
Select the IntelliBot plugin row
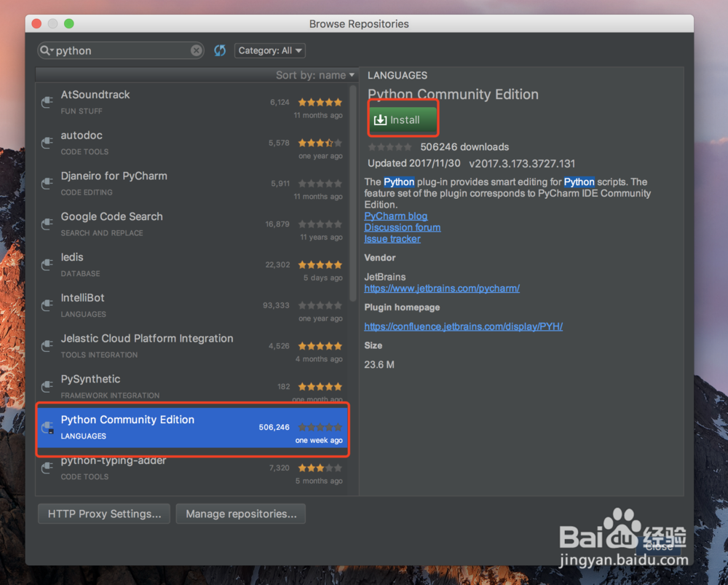tap(191, 305)
